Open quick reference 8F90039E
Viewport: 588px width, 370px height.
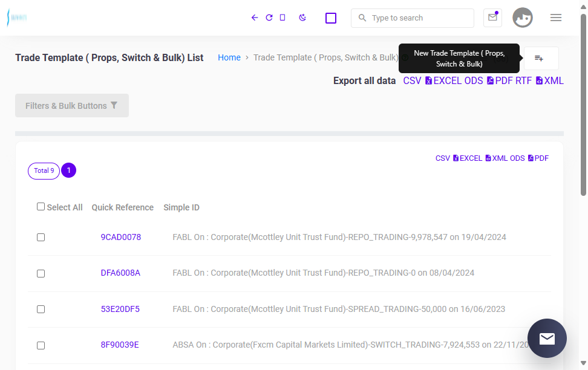pos(120,345)
